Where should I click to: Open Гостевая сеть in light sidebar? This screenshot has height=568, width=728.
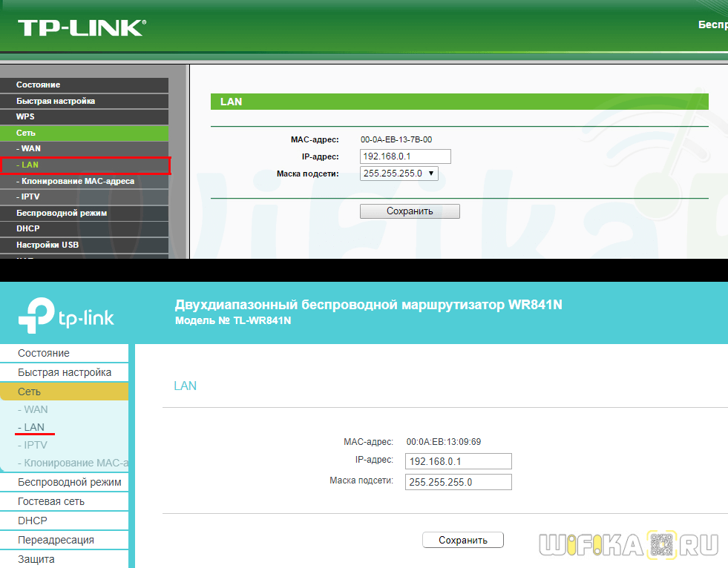click(51, 501)
